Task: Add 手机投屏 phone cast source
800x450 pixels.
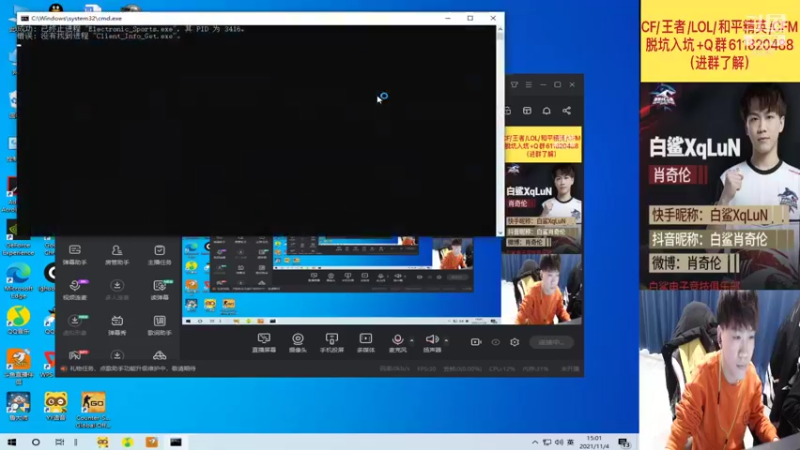Action: (x=332, y=342)
